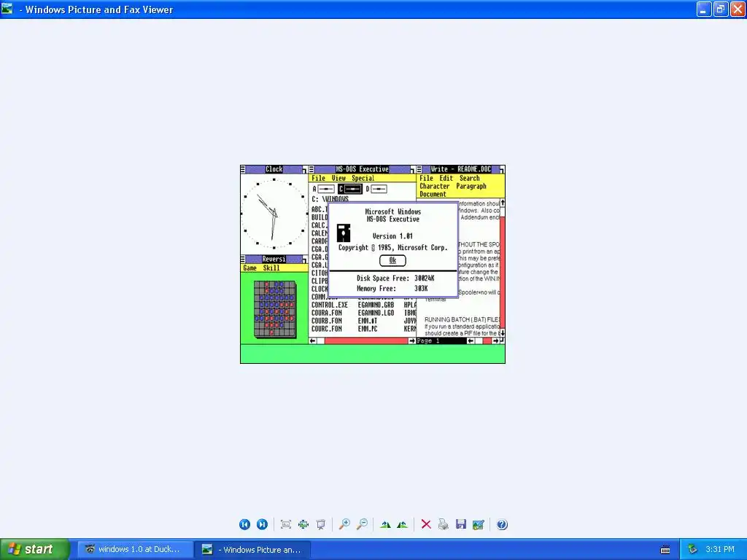
Task: Click the displayed Windows 1.01 screenshot image
Action: click(x=373, y=264)
